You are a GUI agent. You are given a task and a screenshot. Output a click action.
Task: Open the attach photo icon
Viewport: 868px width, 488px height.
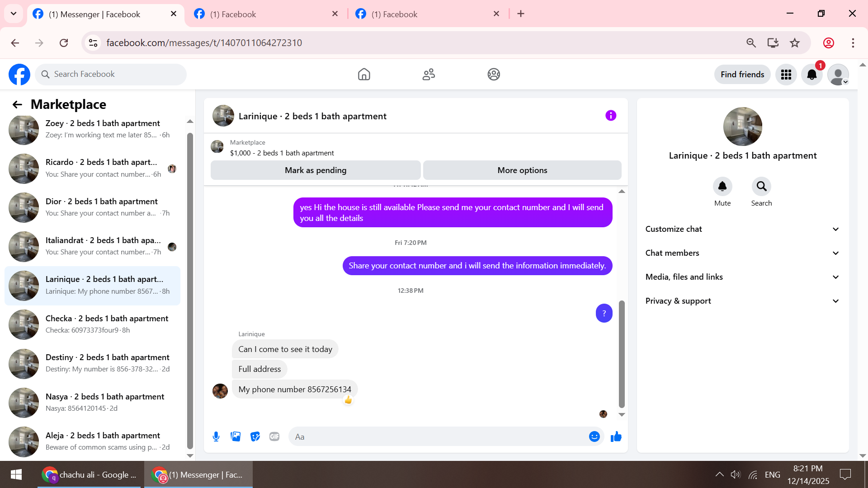[236, 436]
